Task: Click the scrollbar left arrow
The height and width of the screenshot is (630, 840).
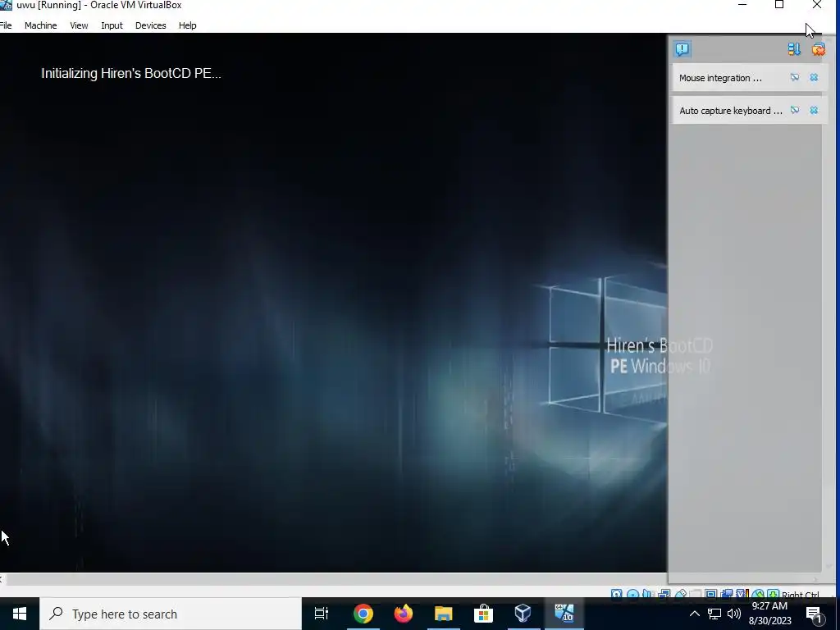Action: (x=2, y=579)
